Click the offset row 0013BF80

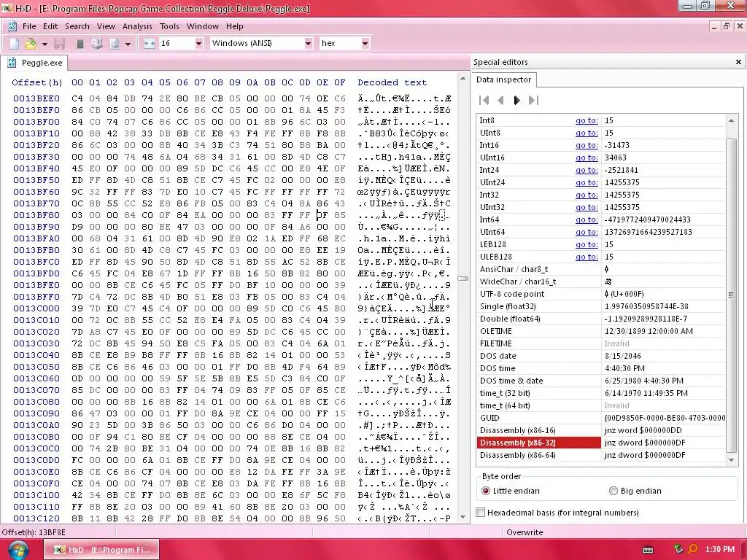[x=36, y=215]
